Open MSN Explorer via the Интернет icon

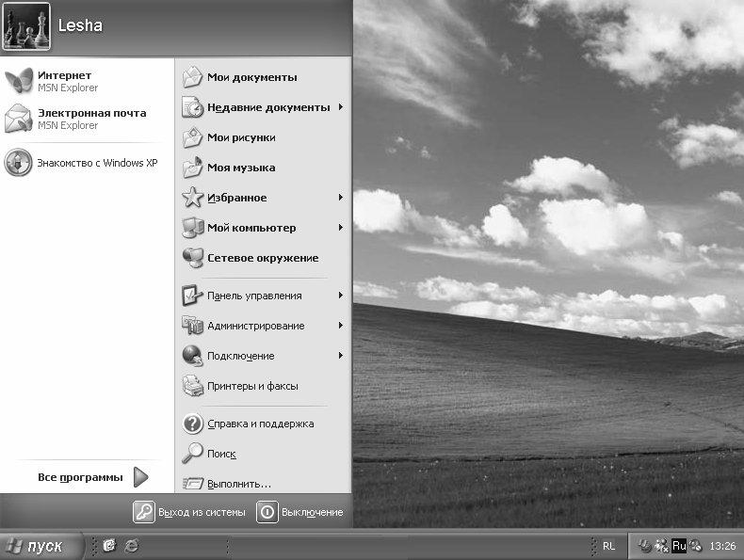(19, 81)
